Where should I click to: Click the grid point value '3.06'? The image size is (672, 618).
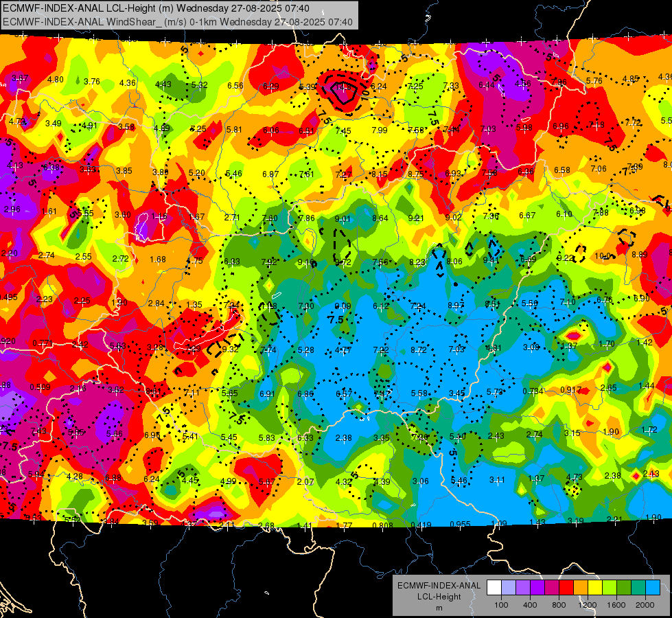(x=420, y=481)
